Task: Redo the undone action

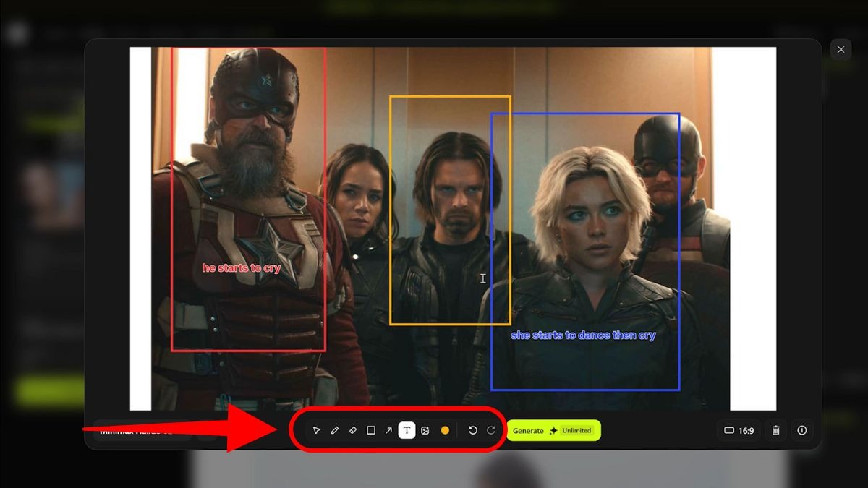Action: click(x=491, y=430)
